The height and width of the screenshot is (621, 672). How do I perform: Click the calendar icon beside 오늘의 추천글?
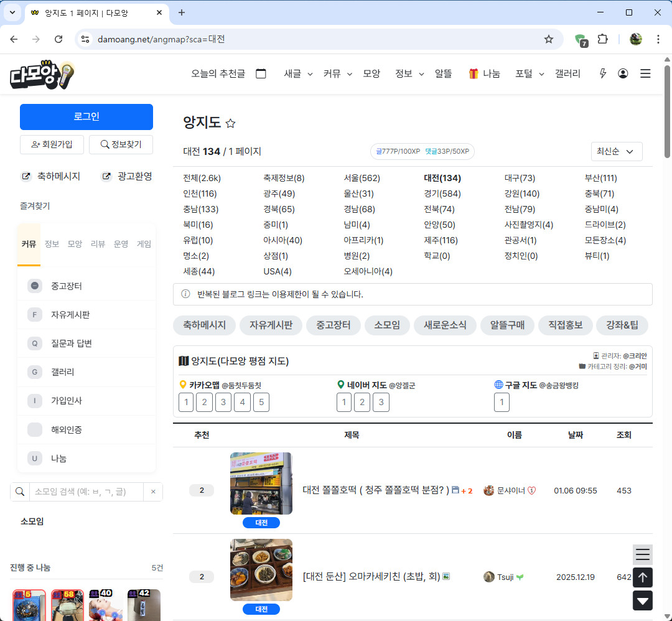pos(261,73)
